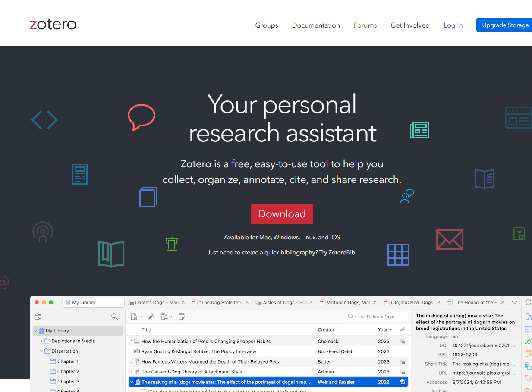Image resolution: width=532 pixels, height=392 pixels.
Task: Collapse the Dissertation collection
Action: pos(41,351)
